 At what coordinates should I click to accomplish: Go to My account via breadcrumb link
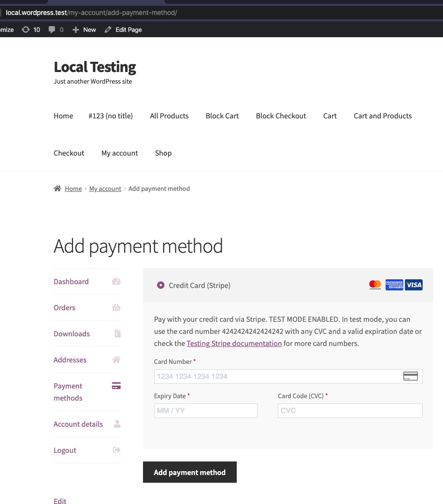(105, 188)
